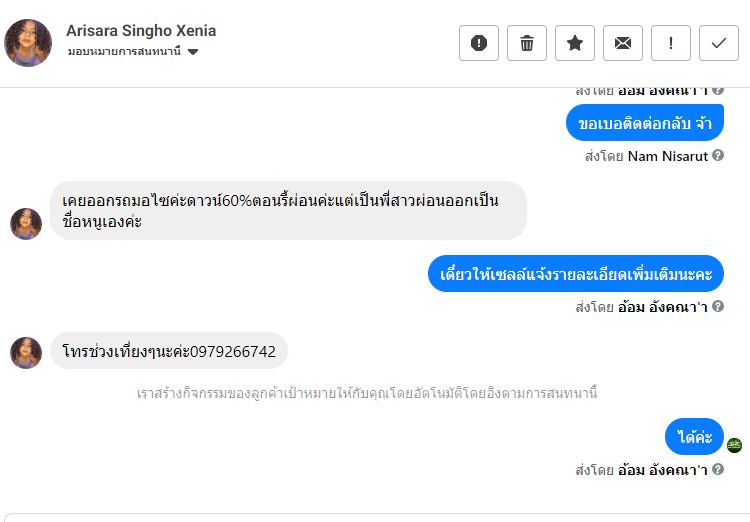
Task: Click sender avatar next to phone number message
Action: (x=26, y=352)
